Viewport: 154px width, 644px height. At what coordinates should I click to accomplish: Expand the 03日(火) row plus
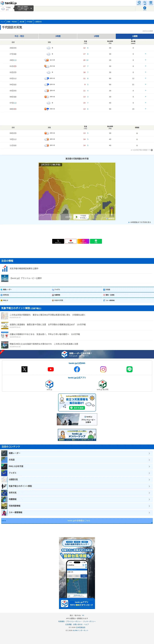[145, 78]
